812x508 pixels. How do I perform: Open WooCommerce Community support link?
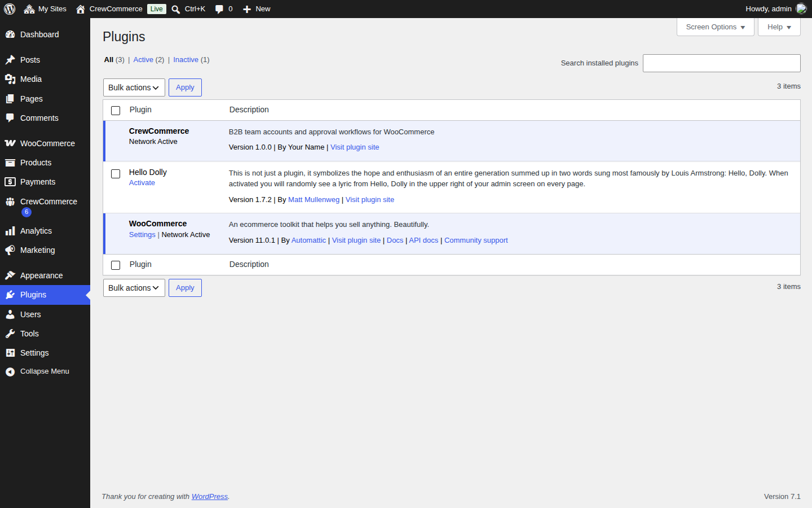coord(476,240)
